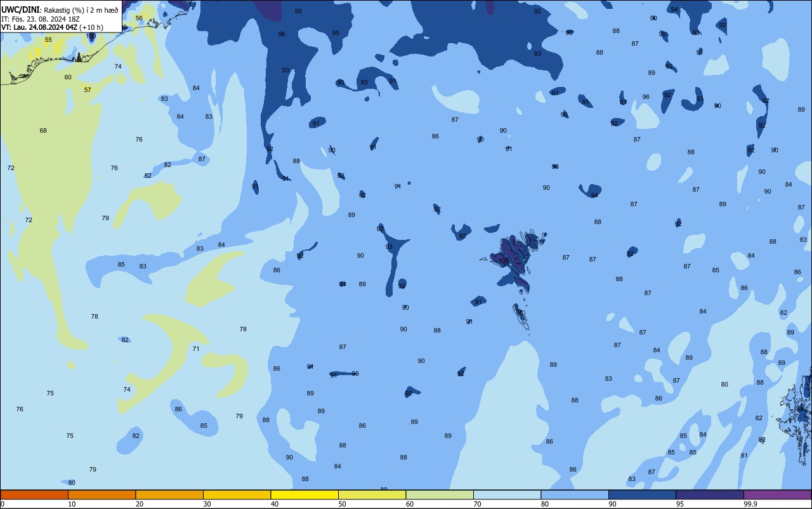Pick the 60–70 pale green legend swatch
Screen dimensions: 812x509
[x=440, y=494]
